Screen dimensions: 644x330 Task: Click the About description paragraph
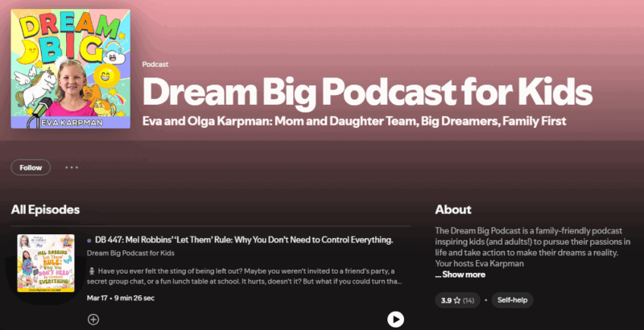(x=533, y=247)
